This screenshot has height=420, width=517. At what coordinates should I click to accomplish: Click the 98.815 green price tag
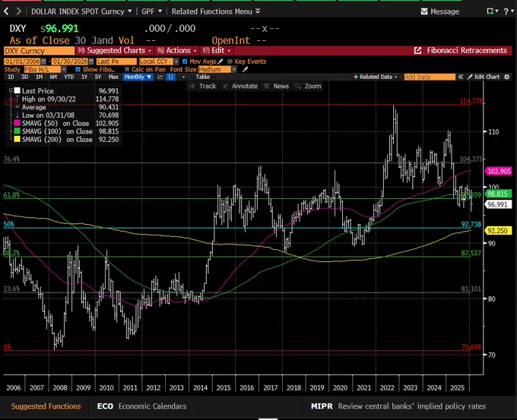(x=499, y=194)
